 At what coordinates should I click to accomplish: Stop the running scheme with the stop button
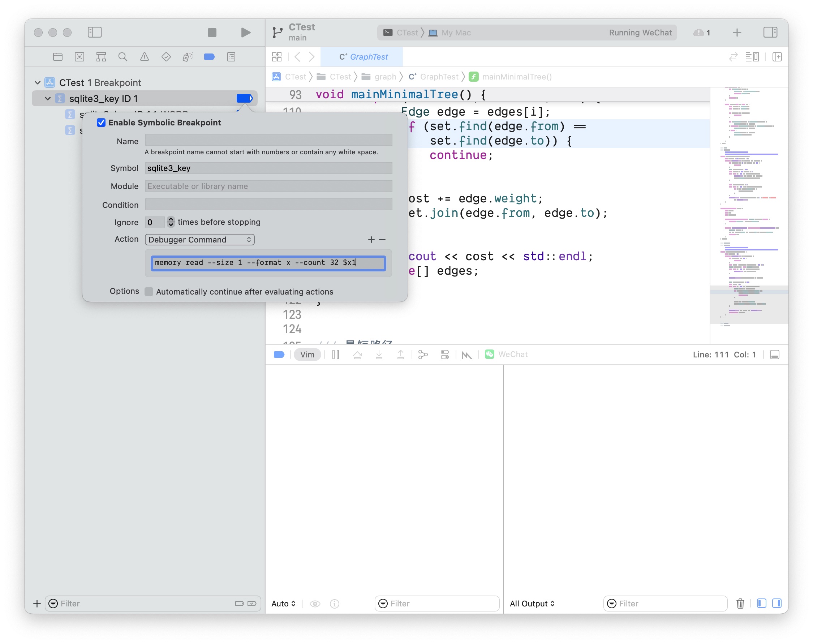point(212,33)
